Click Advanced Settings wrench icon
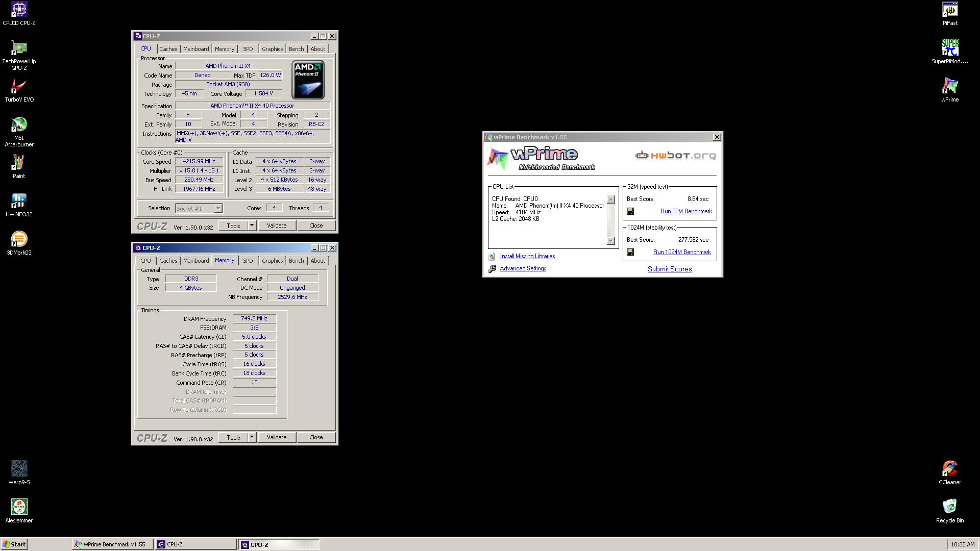This screenshot has height=551, width=980. pos(492,269)
